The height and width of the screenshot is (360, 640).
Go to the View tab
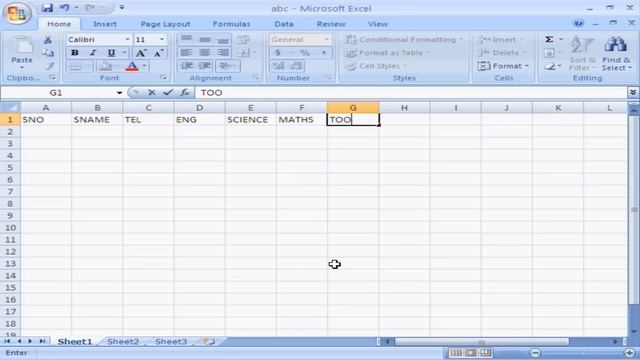coord(378,24)
